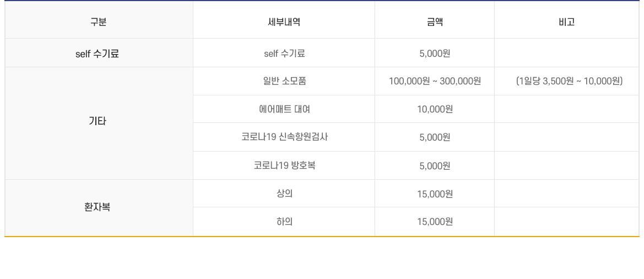Click 5,000원 amount for 코로나19 방호복
Viewport: 644px width, 279px height.
(435, 165)
